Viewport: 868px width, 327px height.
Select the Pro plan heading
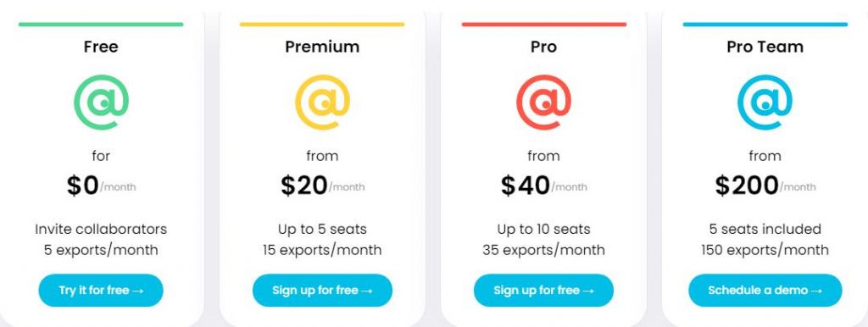point(543,47)
